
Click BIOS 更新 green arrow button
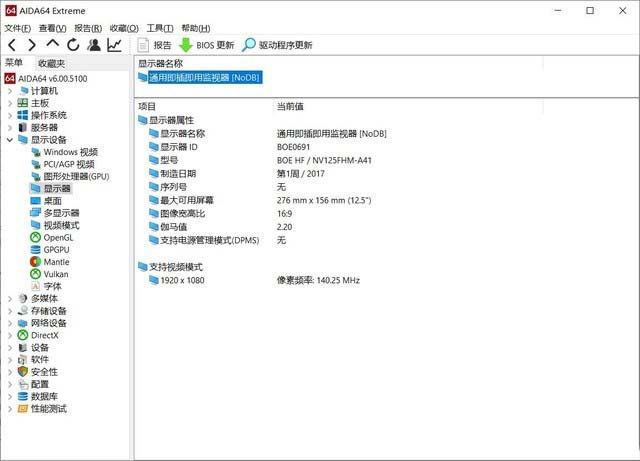[x=207, y=45]
